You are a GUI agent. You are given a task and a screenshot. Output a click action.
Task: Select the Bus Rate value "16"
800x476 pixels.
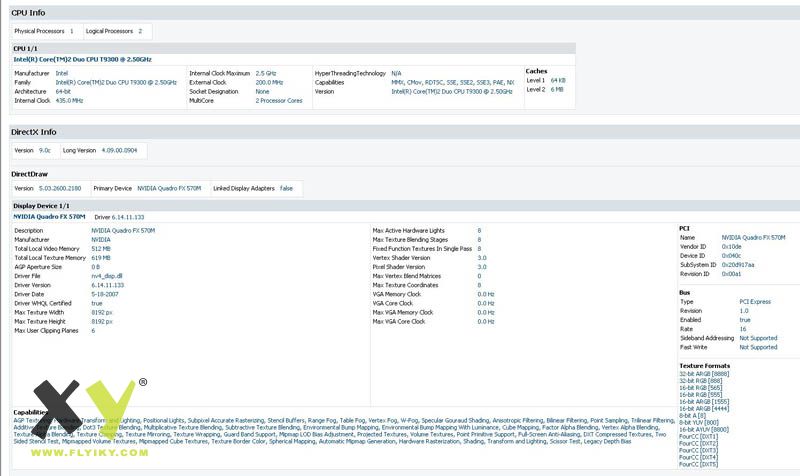tap(743, 330)
